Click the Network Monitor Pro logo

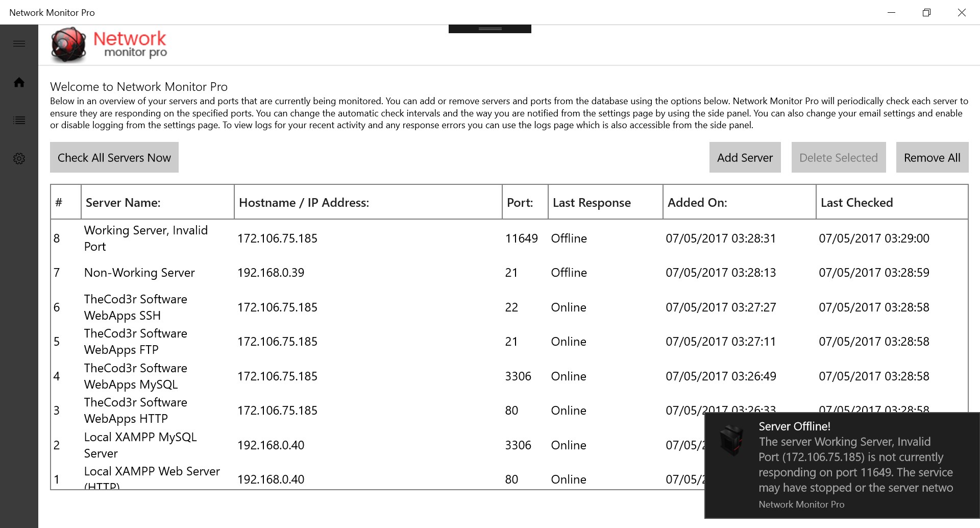(109, 45)
